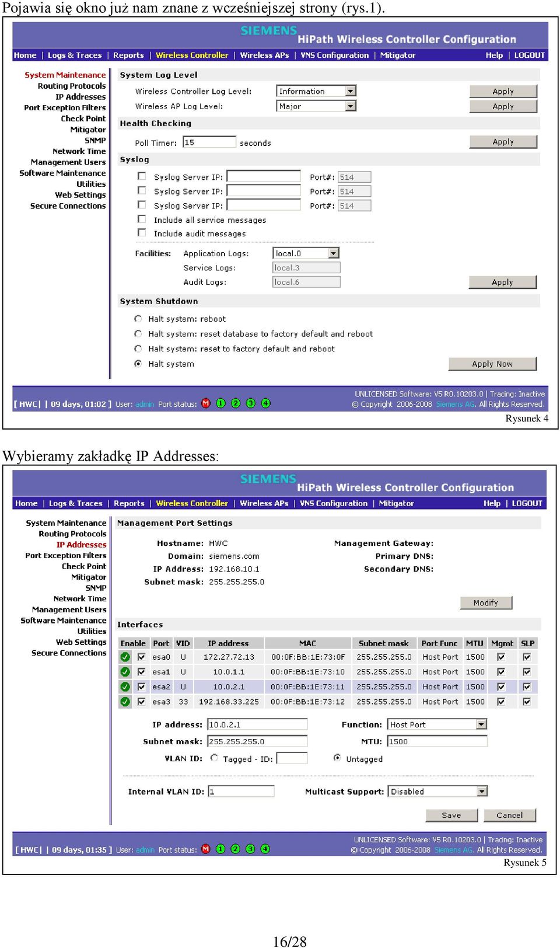
Task: Select esa2 interface row port name
Action: click(161, 686)
